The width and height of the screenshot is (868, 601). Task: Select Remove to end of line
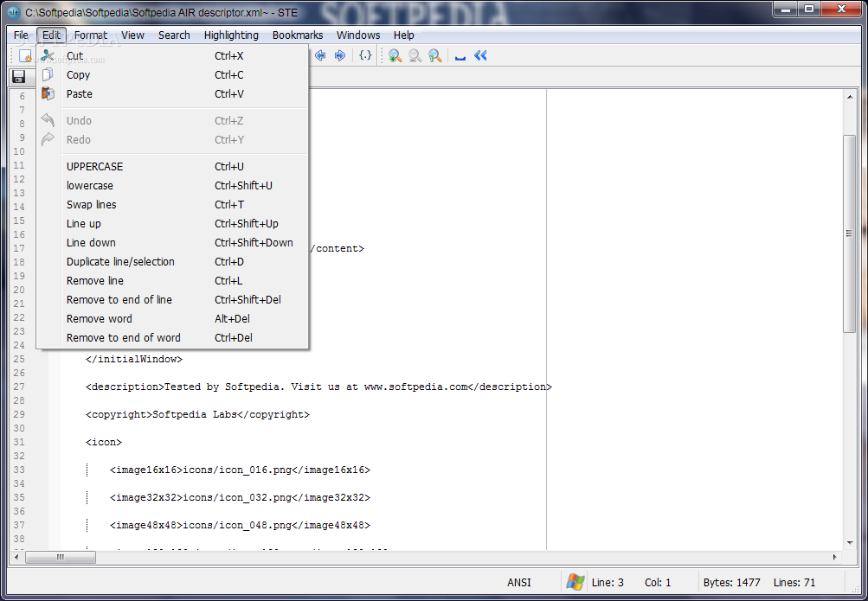pyautogui.click(x=172, y=300)
